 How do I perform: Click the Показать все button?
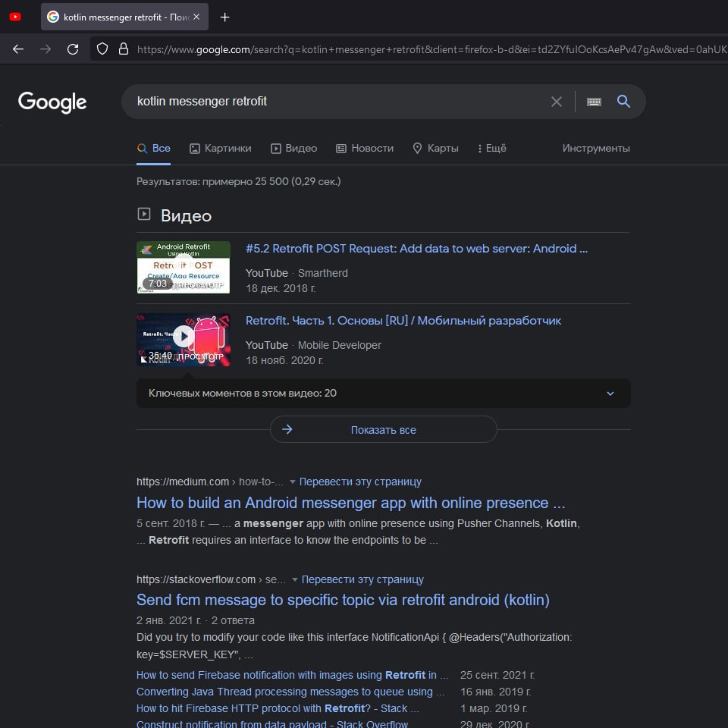click(384, 430)
